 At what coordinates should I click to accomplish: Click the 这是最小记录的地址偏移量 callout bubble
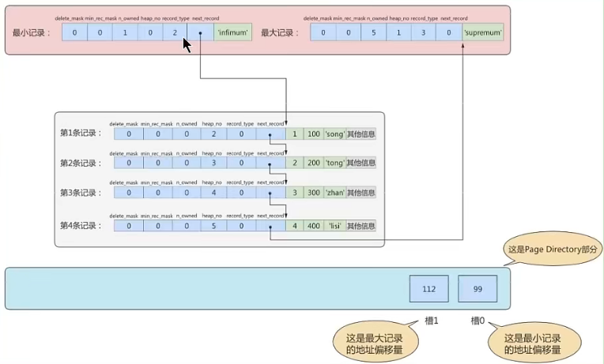pos(533,342)
